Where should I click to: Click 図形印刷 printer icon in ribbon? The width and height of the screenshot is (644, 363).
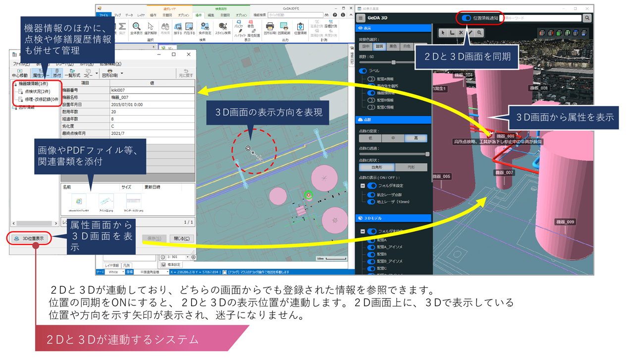pyautogui.click(x=270, y=28)
